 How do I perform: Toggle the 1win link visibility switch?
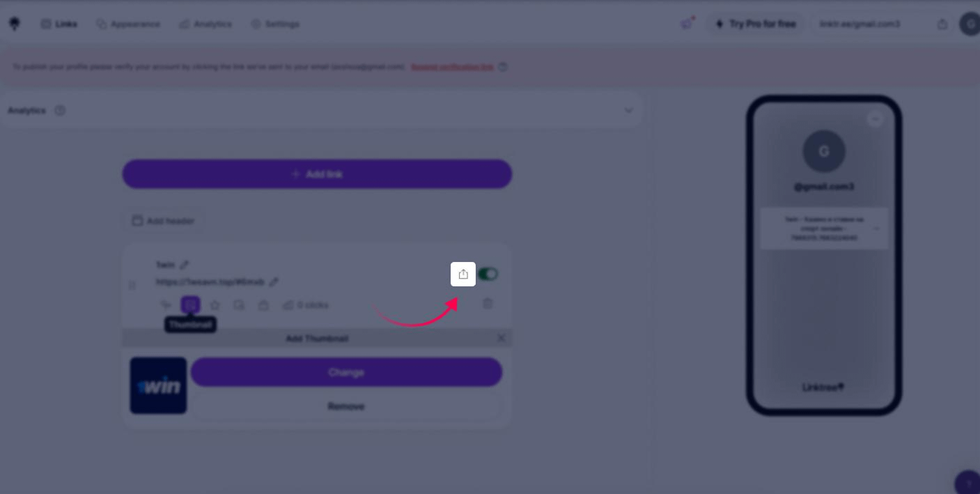(x=488, y=274)
